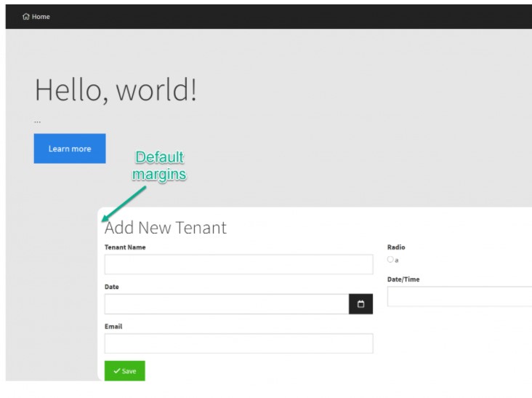Click the Learn more button
The width and height of the screenshot is (532, 398).
tap(70, 148)
